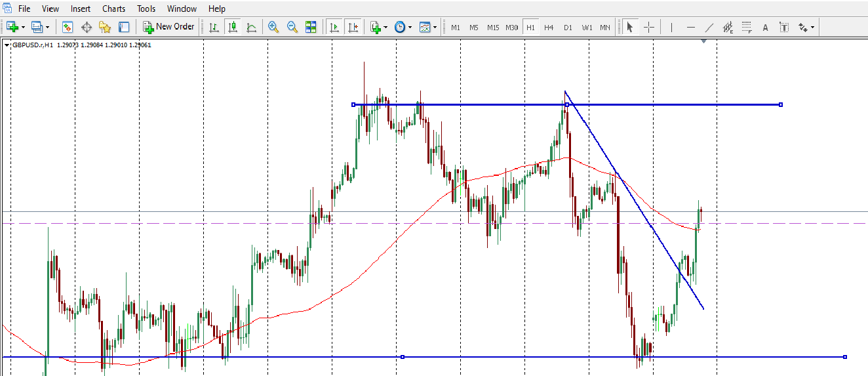Image resolution: width=868 pixels, height=376 pixels.
Task: Switch timeframe to M5
Action: click(474, 27)
